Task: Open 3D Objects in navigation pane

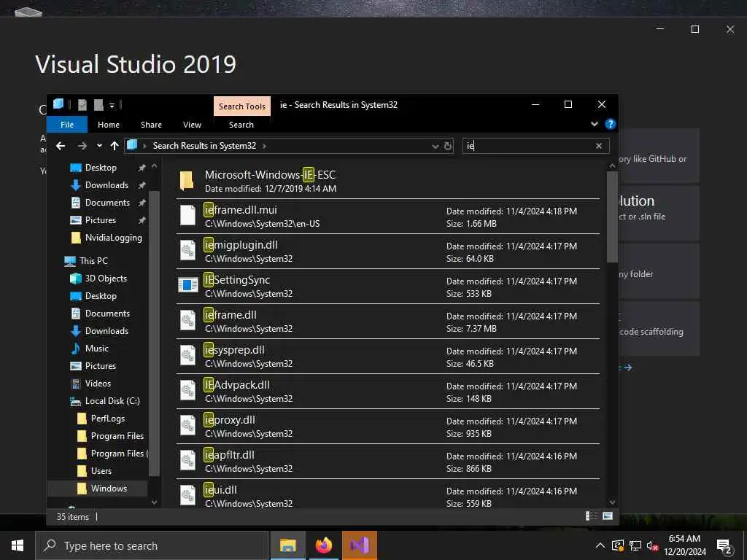Action: [106, 279]
